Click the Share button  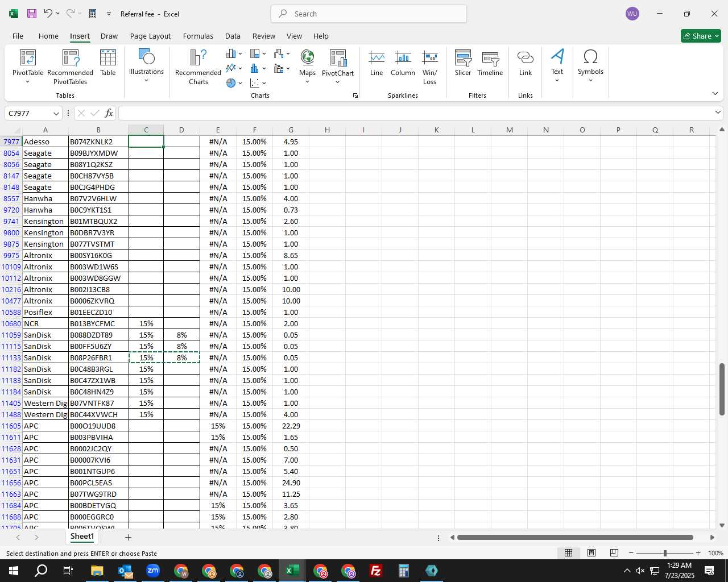click(701, 36)
